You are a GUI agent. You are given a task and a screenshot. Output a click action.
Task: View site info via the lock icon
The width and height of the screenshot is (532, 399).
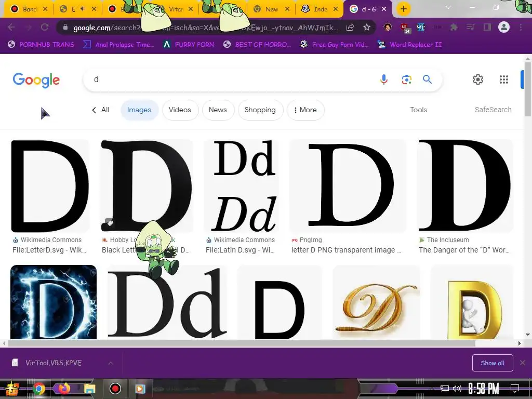(65, 27)
